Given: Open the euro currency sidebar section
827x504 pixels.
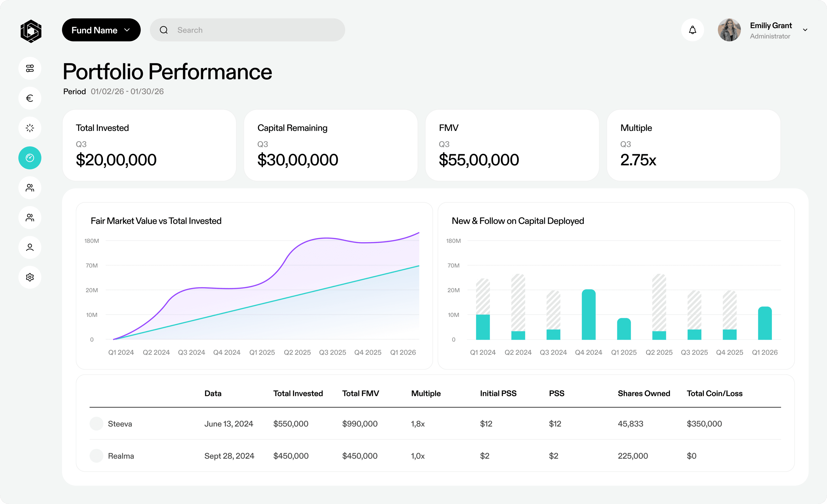Looking at the screenshot, I should point(30,98).
